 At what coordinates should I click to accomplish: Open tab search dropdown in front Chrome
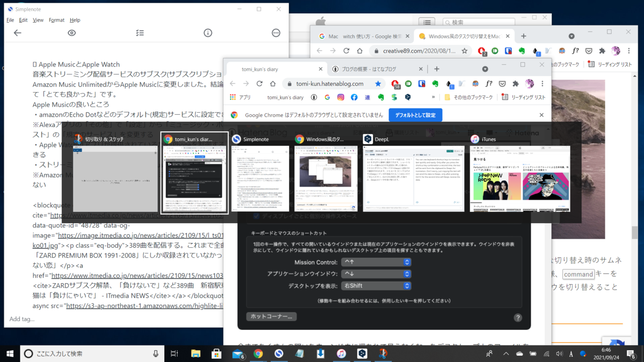(485, 69)
